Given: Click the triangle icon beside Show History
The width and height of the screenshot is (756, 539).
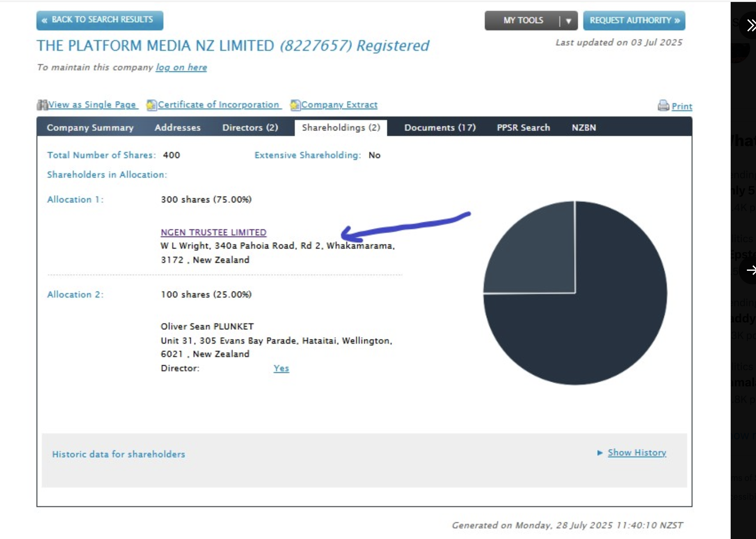Looking at the screenshot, I should (600, 453).
